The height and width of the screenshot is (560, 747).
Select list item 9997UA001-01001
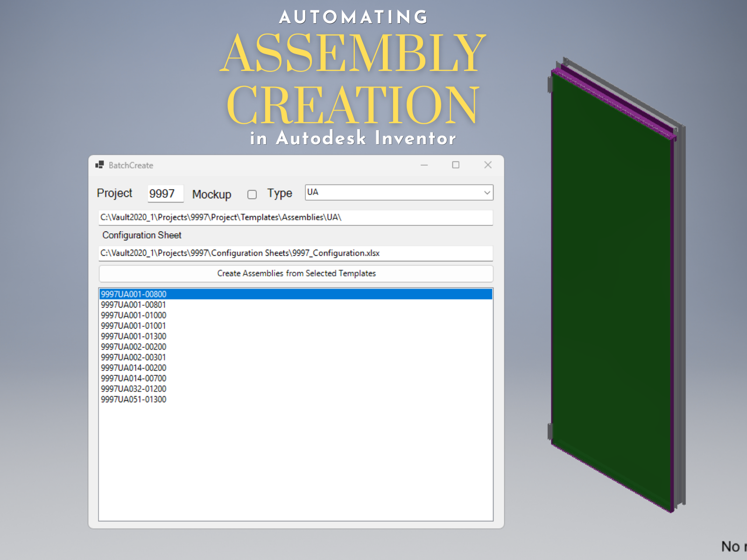coord(296,326)
